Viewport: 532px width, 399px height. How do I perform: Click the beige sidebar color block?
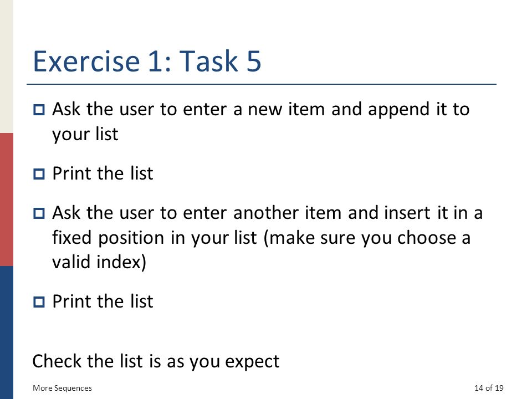(7, 66)
